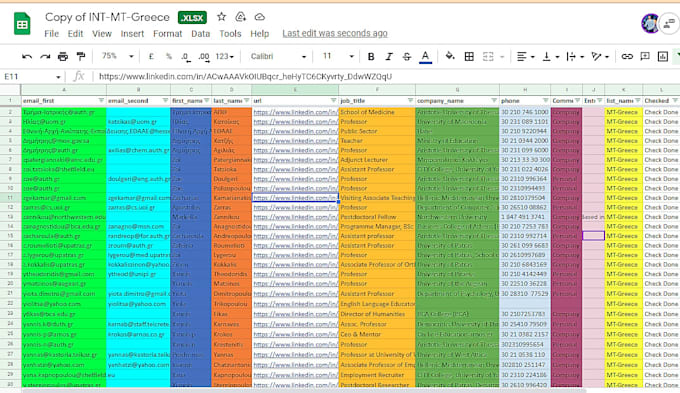Open the name box dropdown arrow

point(58,77)
